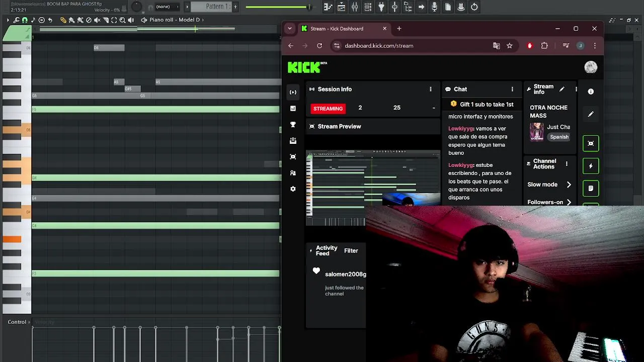The height and width of the screenshot is (362, 644).
Task: Open the Kick analytics chart sidebar item
Action: (293, 108)
